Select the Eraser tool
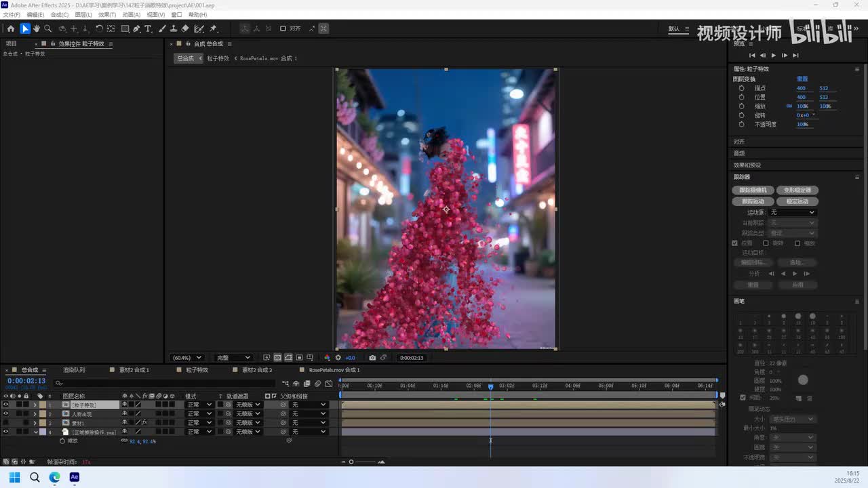 click(x=186, y=28)
